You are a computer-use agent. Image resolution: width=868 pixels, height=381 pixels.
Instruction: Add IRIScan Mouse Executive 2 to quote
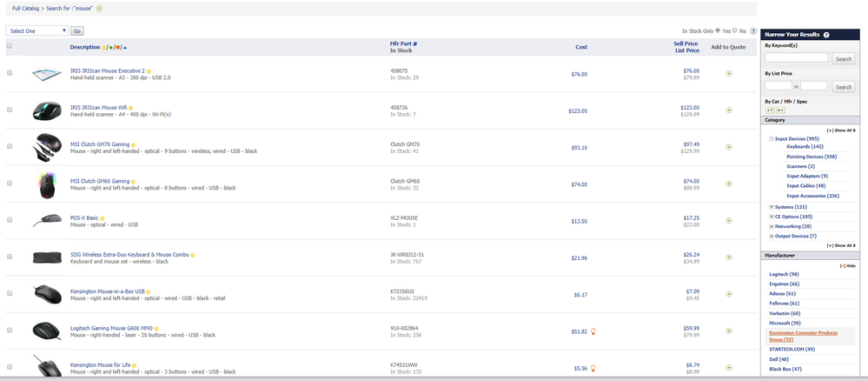(x=728, y=74)
